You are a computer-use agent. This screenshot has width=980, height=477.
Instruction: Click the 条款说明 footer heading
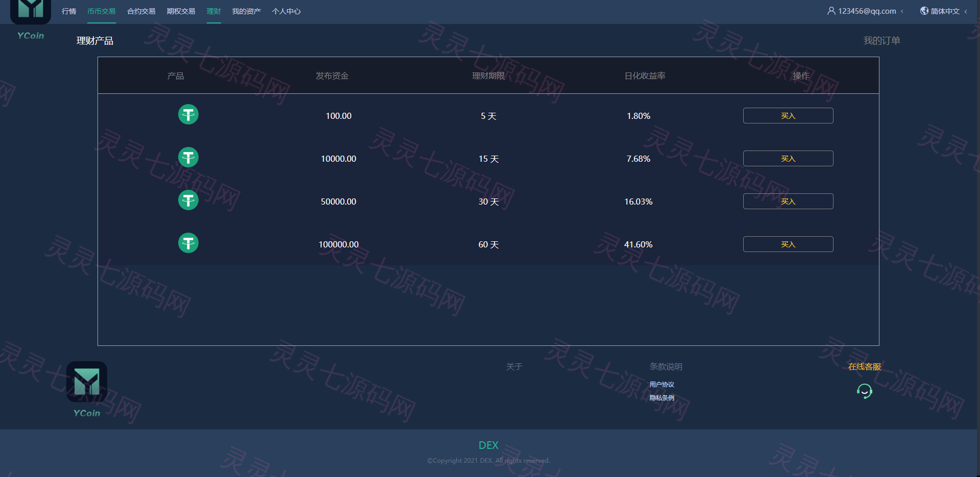pos(666,367)
